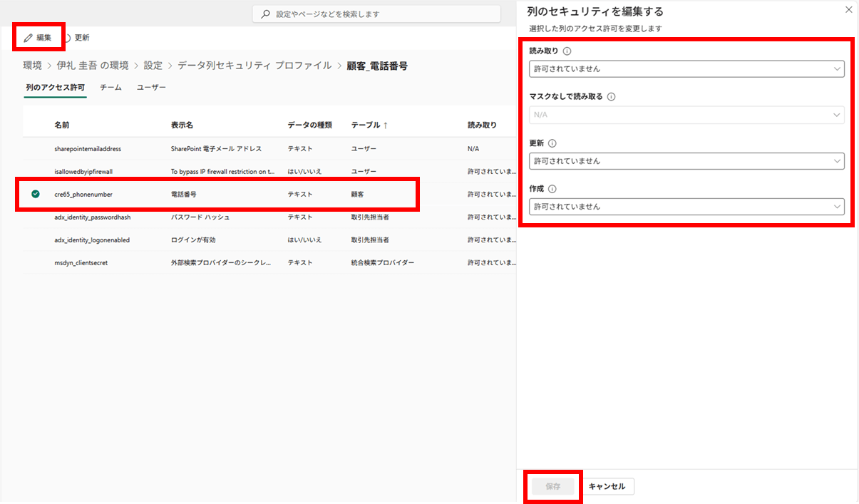Select the adx_identity_passwordhash row
Screen dimensions: 859x504
92,217
